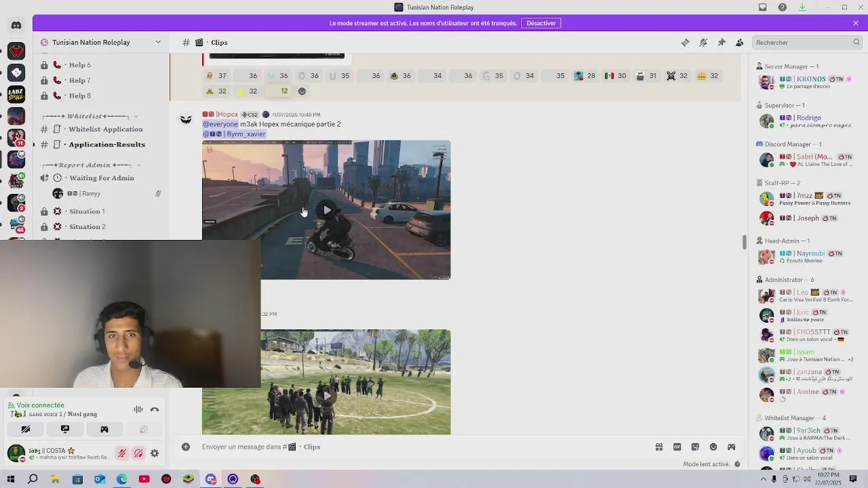Open the Discord help icon
Viewport: 868px width, 488px height.
coord(783,7)
